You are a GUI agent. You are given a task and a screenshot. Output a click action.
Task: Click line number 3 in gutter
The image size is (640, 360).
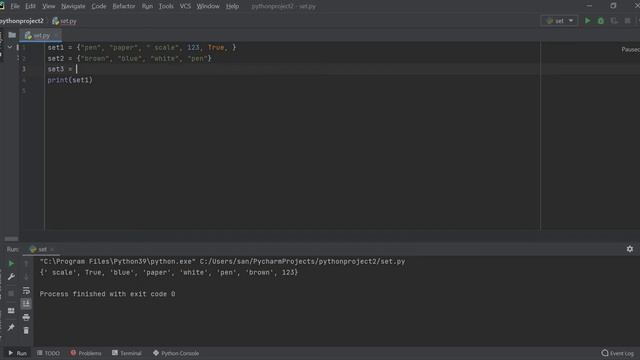coord(24,69)
